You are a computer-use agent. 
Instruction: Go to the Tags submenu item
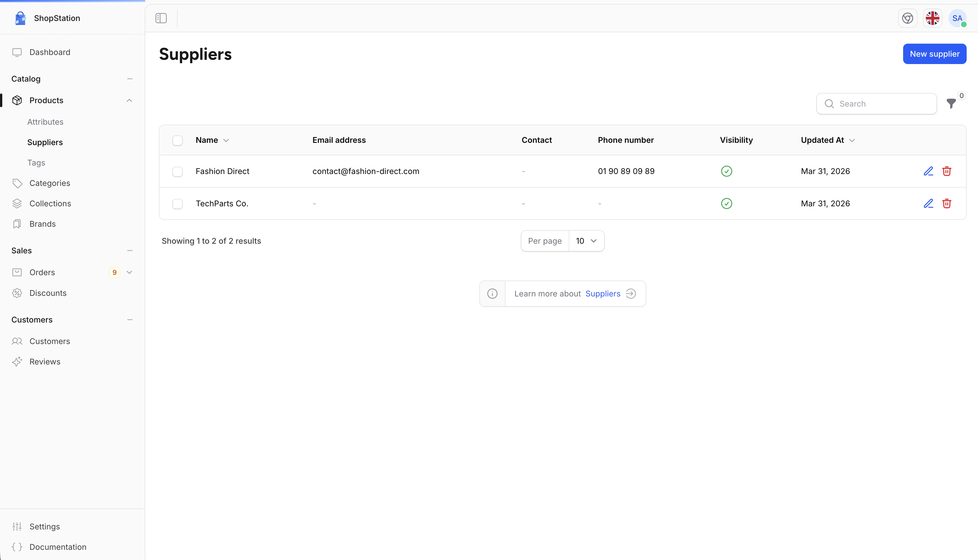[36, 163]
